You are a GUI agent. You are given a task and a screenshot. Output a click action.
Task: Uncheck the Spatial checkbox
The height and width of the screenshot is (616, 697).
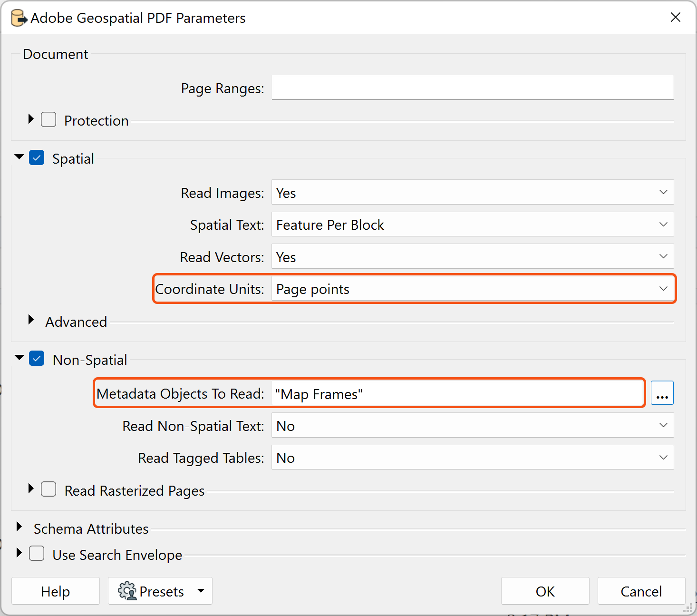pos(37,157)
